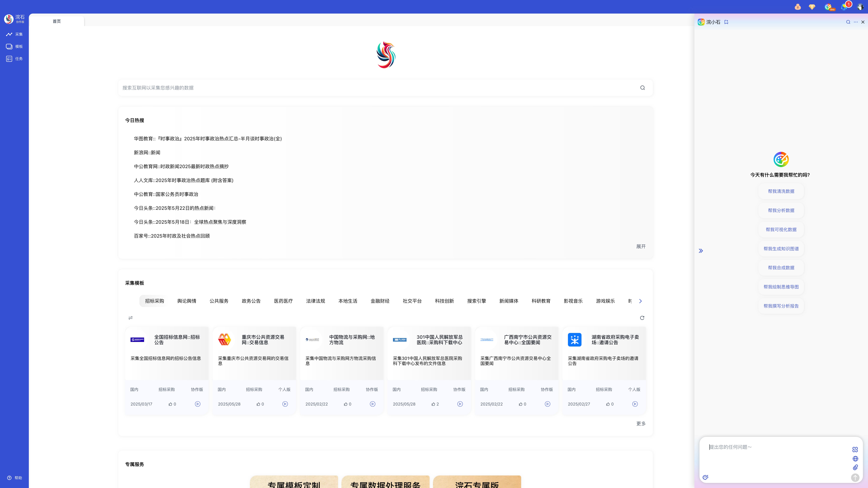Click the money bag icon in the top bar
868x488 pixels.
pyautogui.click(x=798, y=7)
